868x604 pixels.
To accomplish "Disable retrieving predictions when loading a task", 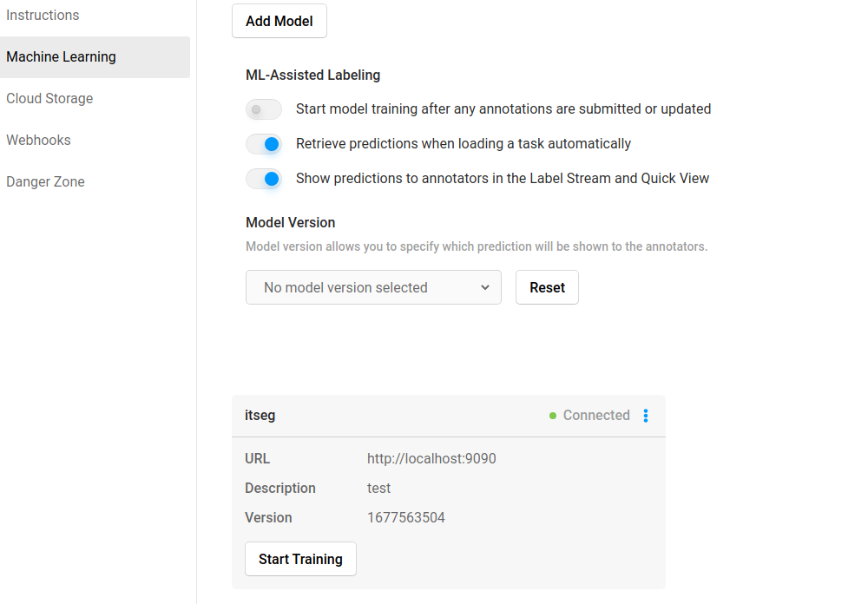I will pos(264,144).
